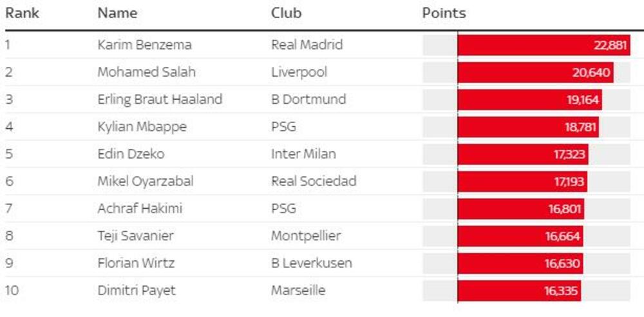Select Kylian Mbappe in the table

142,127
